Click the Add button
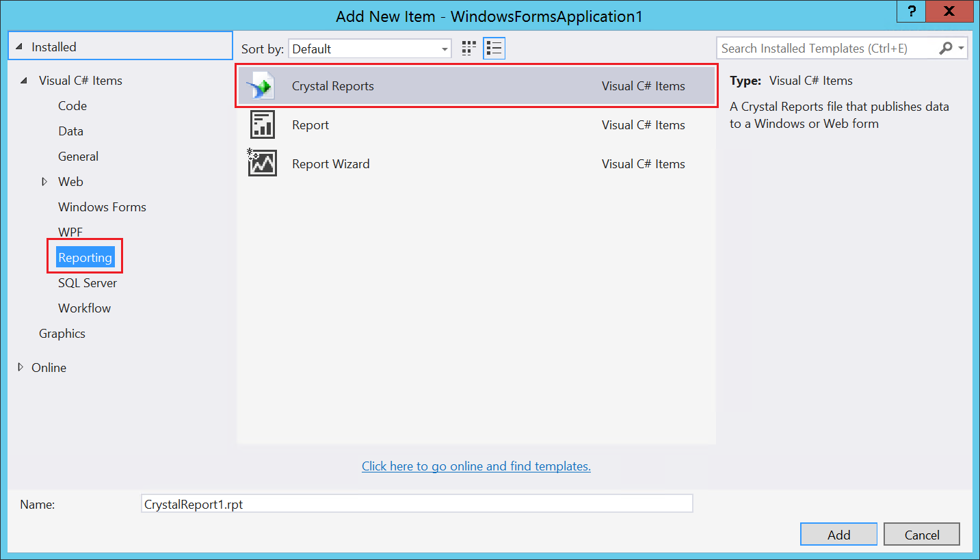This screenshot has height=560, width=980. pos(838,535)
